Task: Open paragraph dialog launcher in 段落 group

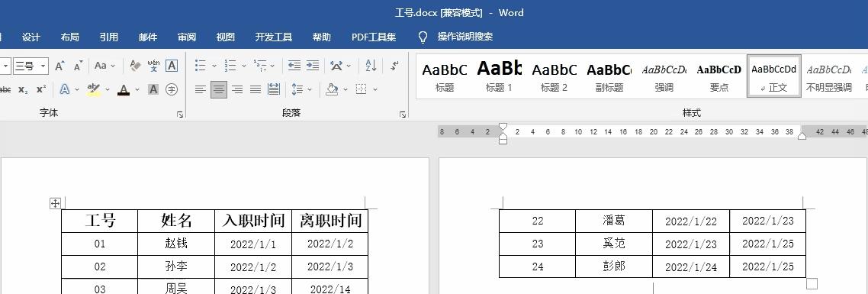Action: coord(402,115)
